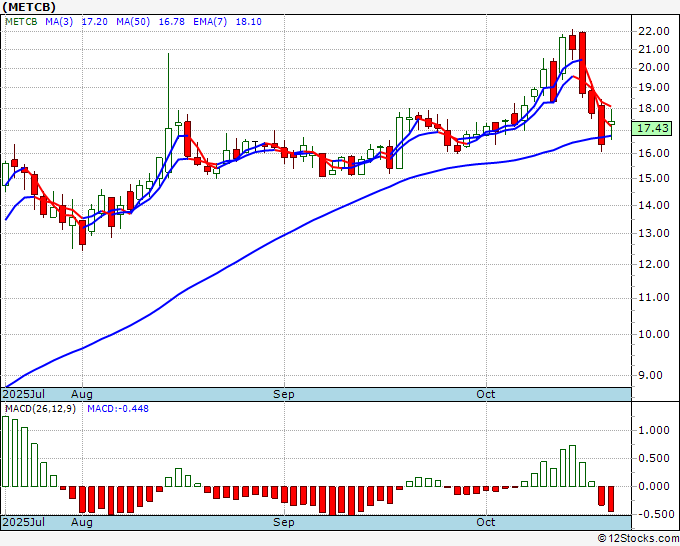Click the 1.000 MACD axis label

click(x=654, y=430)
